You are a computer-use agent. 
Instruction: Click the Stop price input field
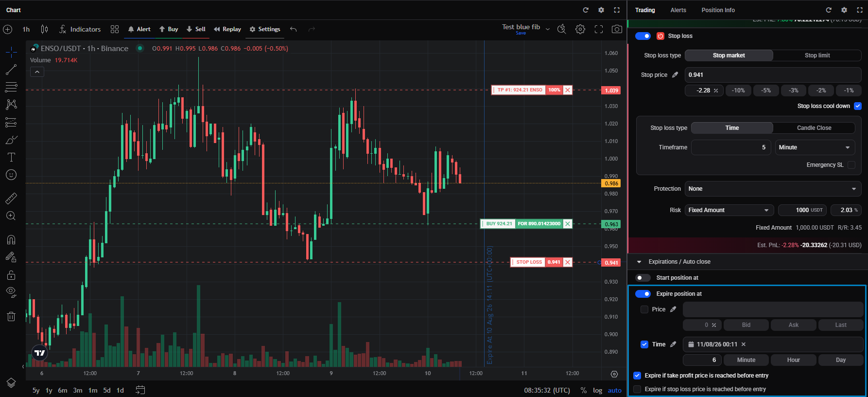pos(773,75)
